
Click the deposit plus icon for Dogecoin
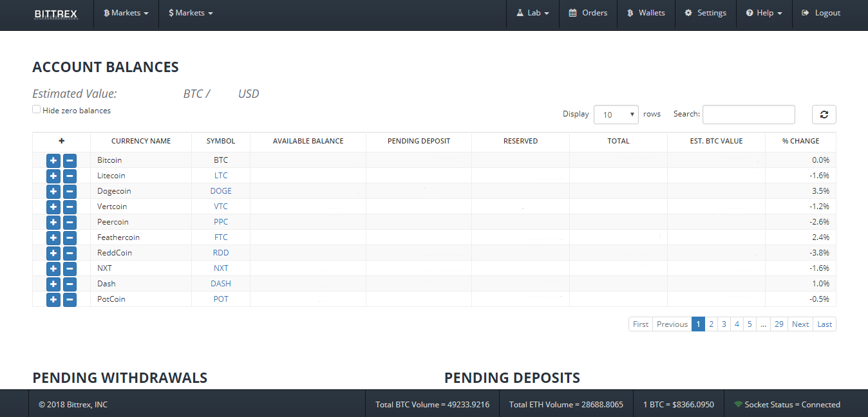53,191
